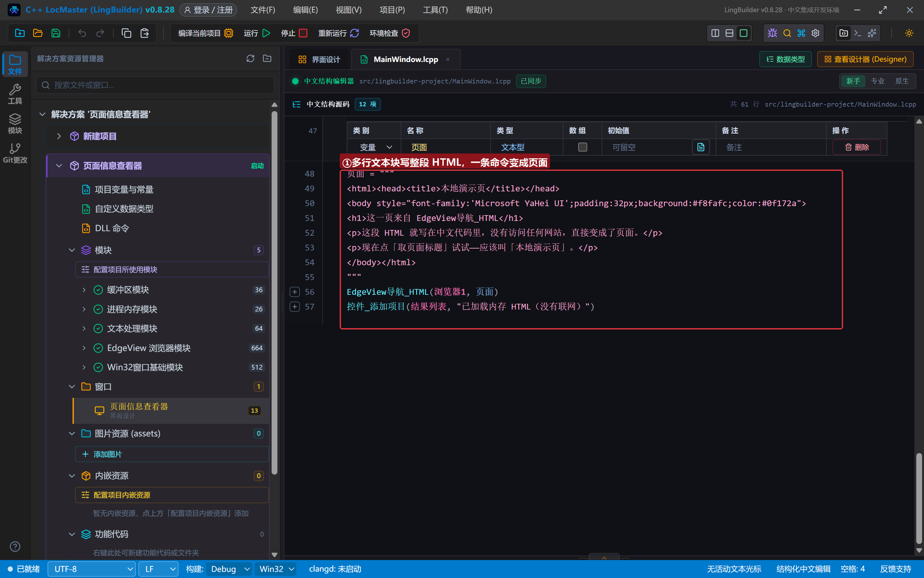Open the Git changes sidebar panel
The height and width of the screenshot is (578, 924).
coord(15,153)
